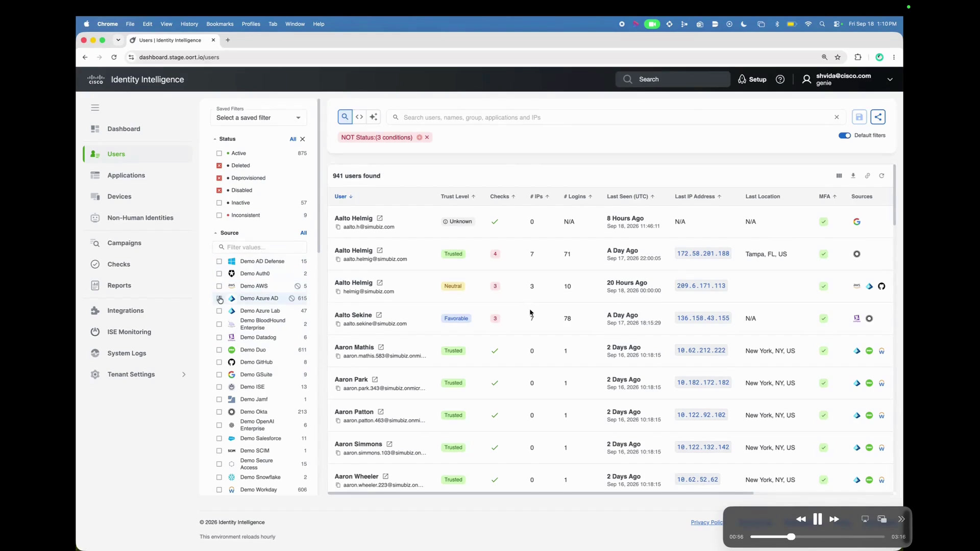This screenshot has width=980, height=551.
Task: Open the help question mark icon
Action: (x=780, y=79)
